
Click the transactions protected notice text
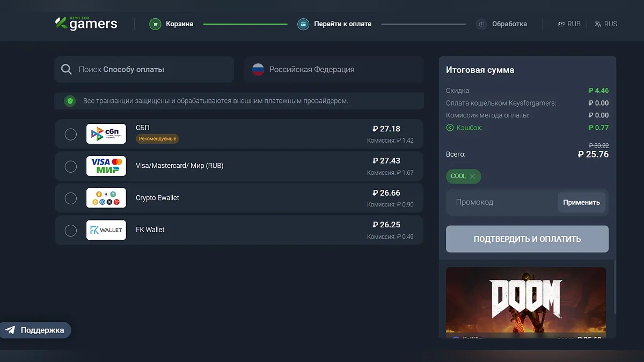[x=215, y=101]
